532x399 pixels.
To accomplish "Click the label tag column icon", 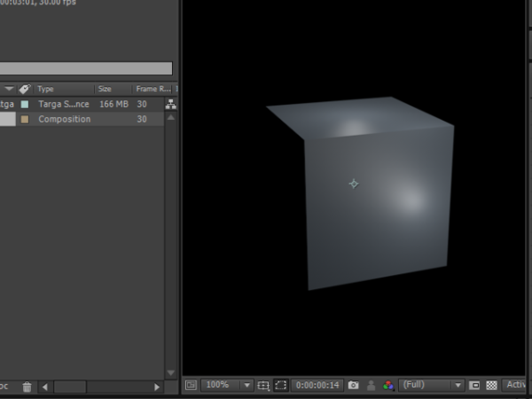I will click(x=24, y=90).
